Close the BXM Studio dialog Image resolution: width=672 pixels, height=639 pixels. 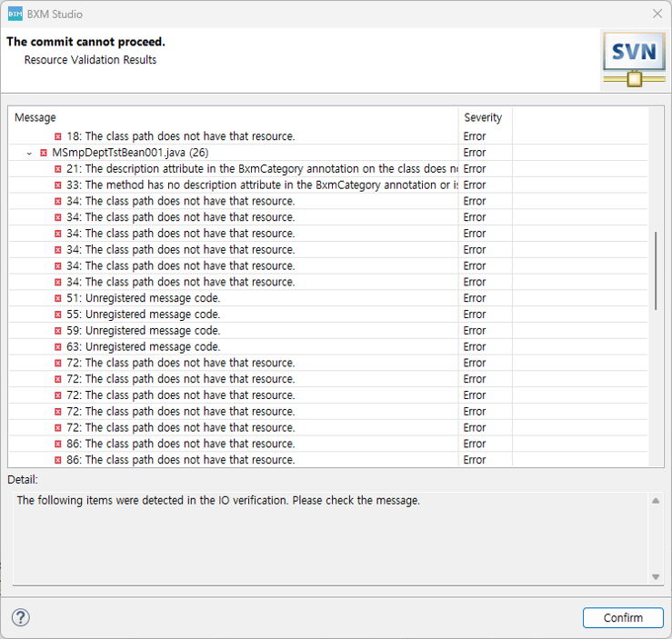coord(657,14)
